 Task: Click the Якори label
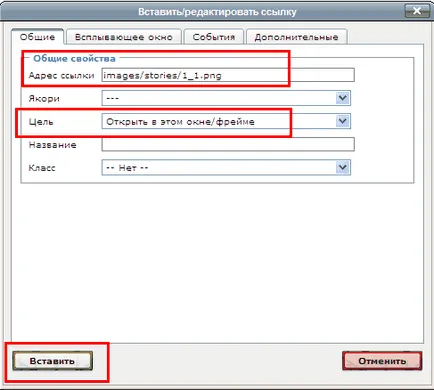pyautogui.click(x=44, y=99)
